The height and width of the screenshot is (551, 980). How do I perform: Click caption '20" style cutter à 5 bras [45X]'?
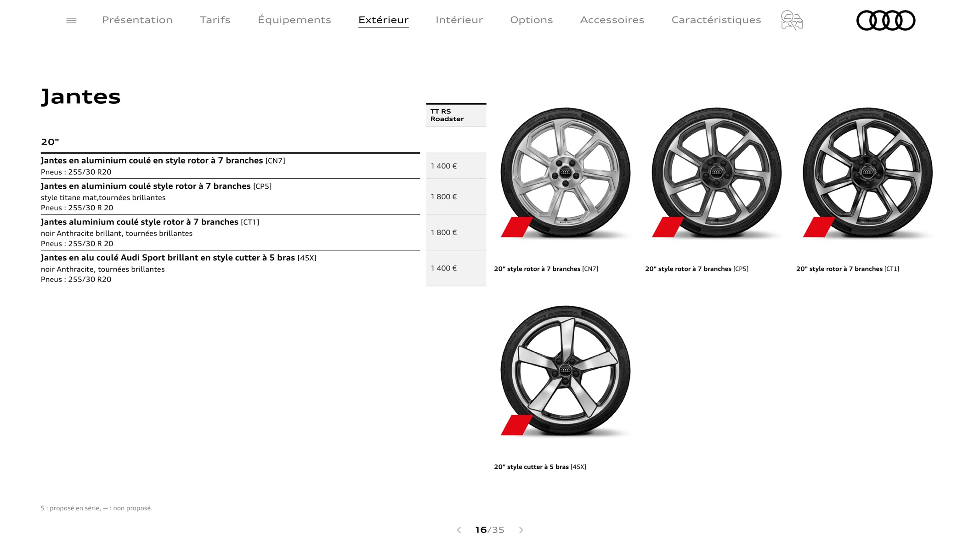540,467
